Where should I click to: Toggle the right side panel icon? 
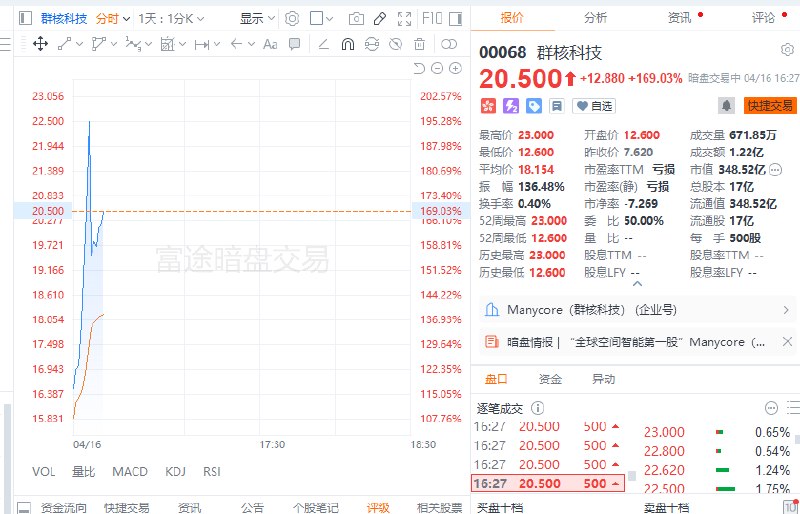[456, 19]
